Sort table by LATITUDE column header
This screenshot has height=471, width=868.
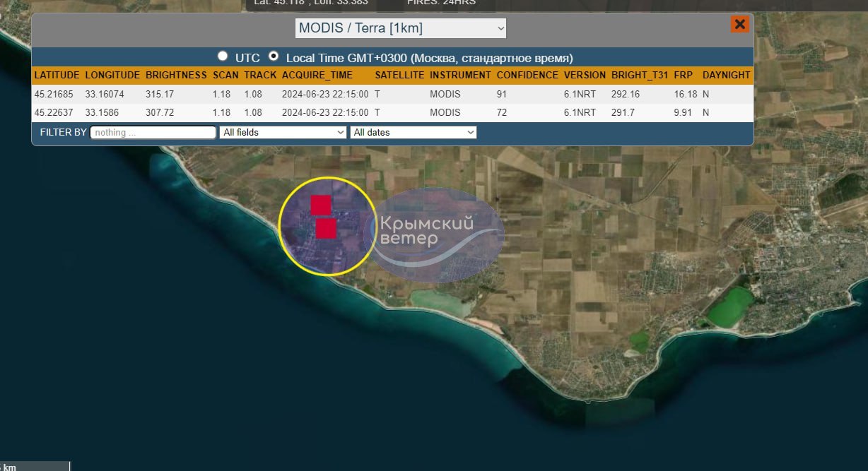[57, 75]
